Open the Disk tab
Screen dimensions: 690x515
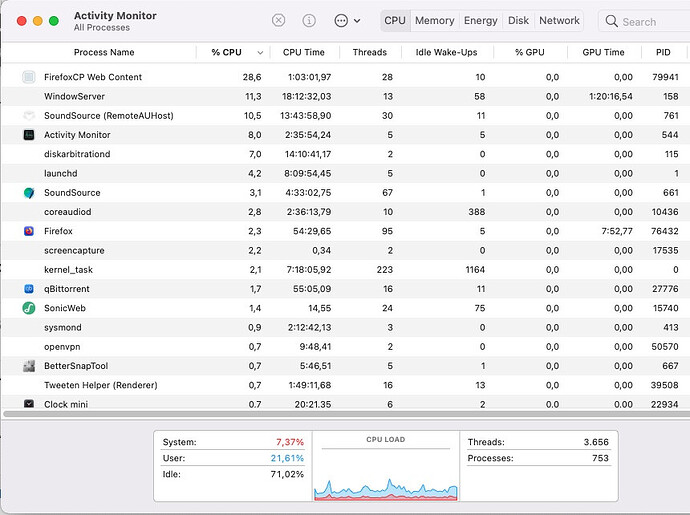pyautogui.click(x=518, y=20)
